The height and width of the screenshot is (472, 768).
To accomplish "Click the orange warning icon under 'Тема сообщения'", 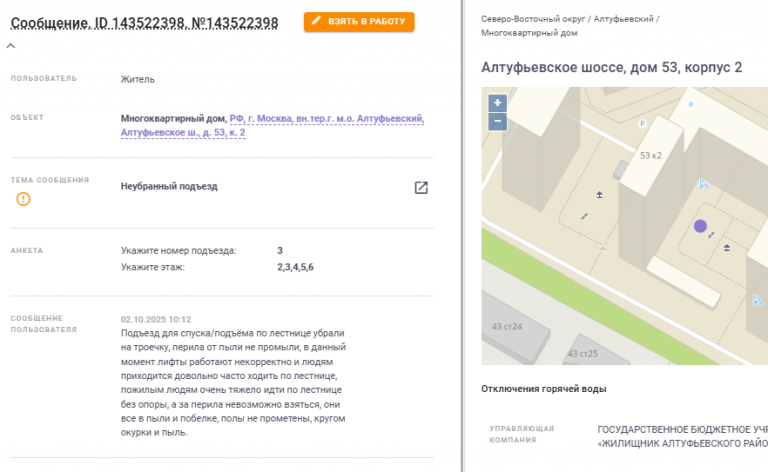I will coord(23,199).
